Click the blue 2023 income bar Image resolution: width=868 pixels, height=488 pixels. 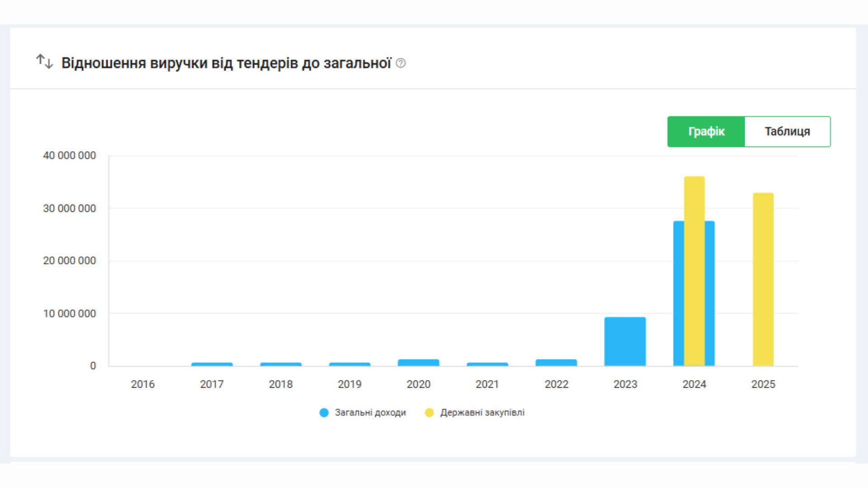point(625,342)
